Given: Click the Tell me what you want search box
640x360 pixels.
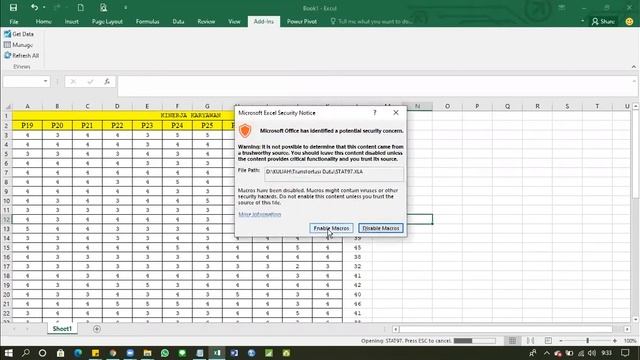Looking at the screenshot, I should click(371, 21).
